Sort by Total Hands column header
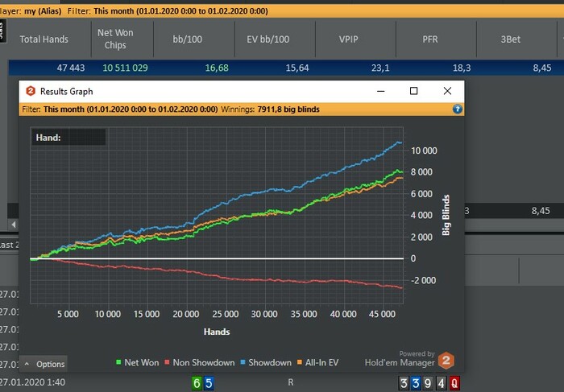 tap(44, 39)
